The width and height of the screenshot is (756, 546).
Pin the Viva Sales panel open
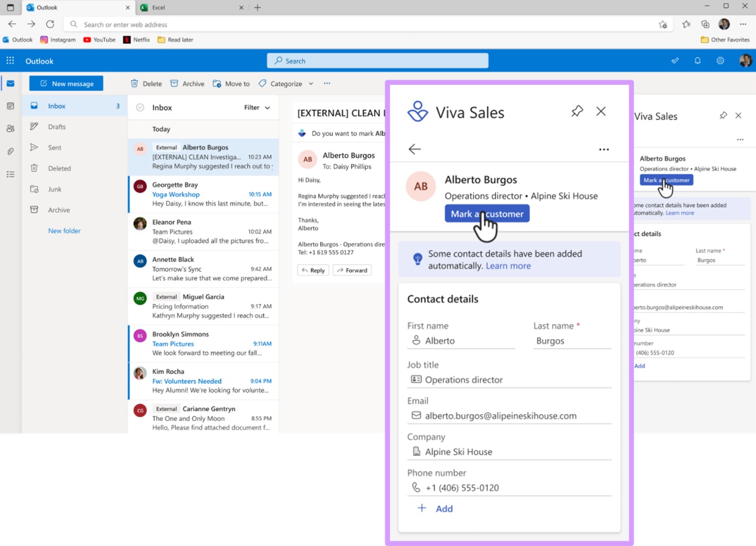coord(577,111)
